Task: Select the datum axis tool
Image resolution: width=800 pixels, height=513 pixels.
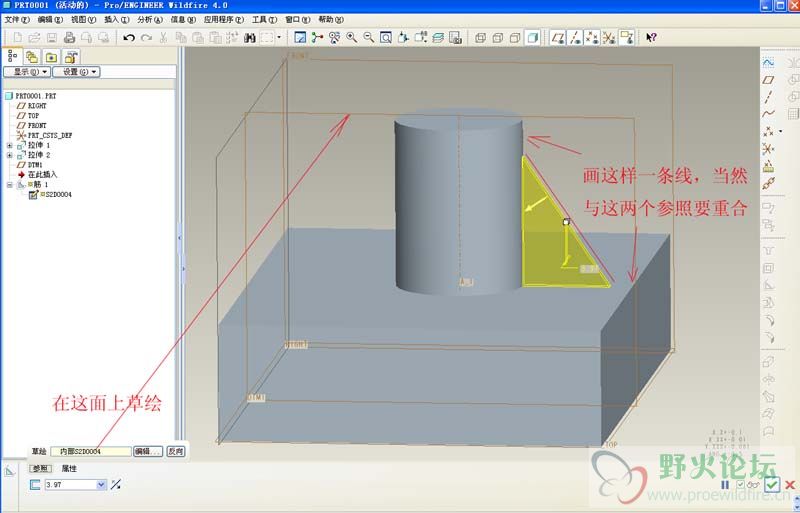Action: 768,96
